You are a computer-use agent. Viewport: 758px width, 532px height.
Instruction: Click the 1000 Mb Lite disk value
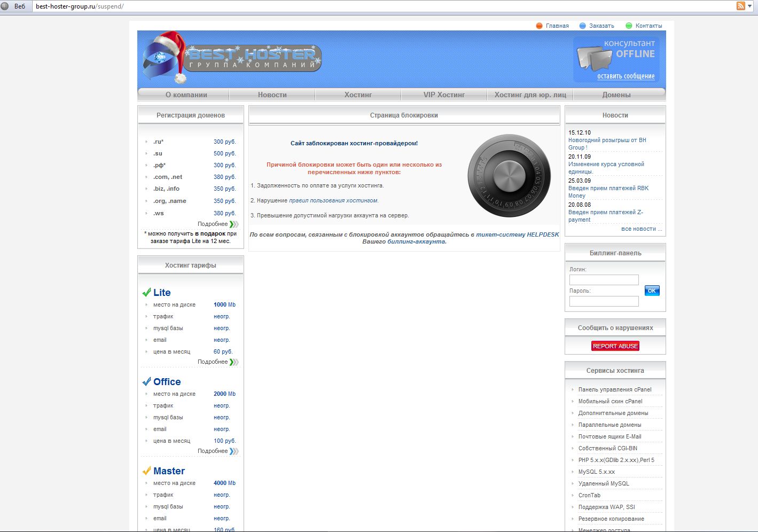pyautogui.click(x=224, y=304)
